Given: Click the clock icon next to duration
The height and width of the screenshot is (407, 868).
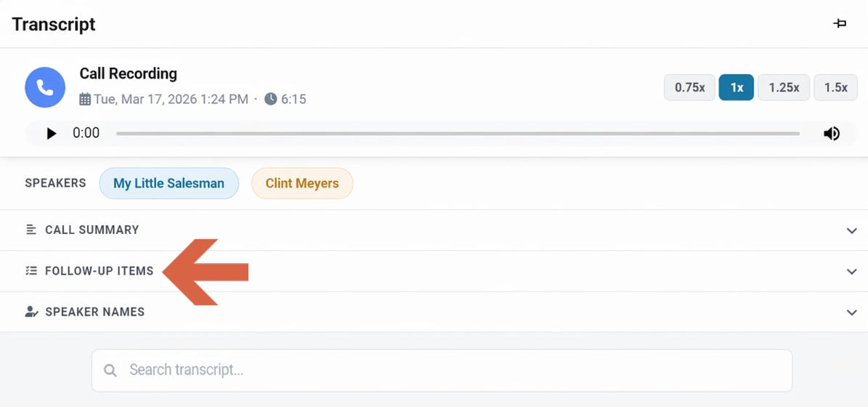Looking at the screenshot, I should coord(270,99).
